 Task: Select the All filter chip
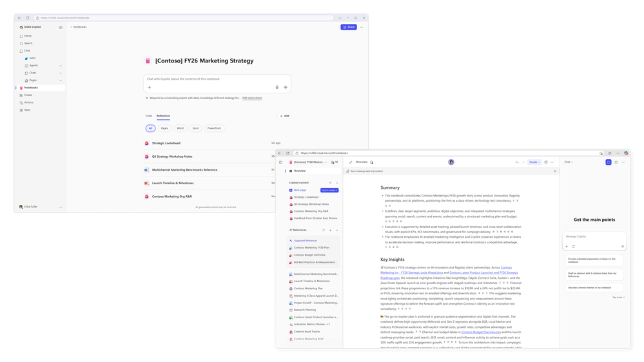click(150, 128)
